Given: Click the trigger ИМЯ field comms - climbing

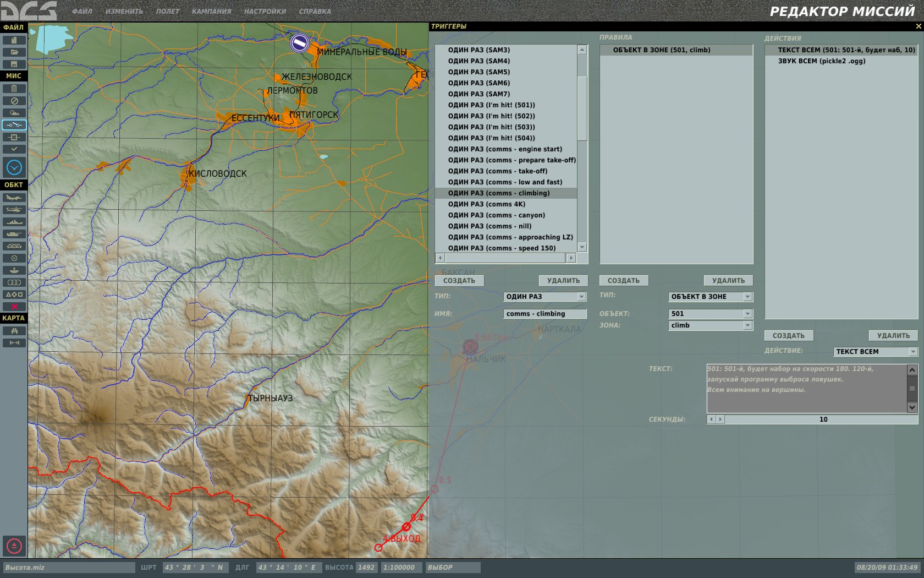Looking at the screenshot, I should click(x=545, y=314).
